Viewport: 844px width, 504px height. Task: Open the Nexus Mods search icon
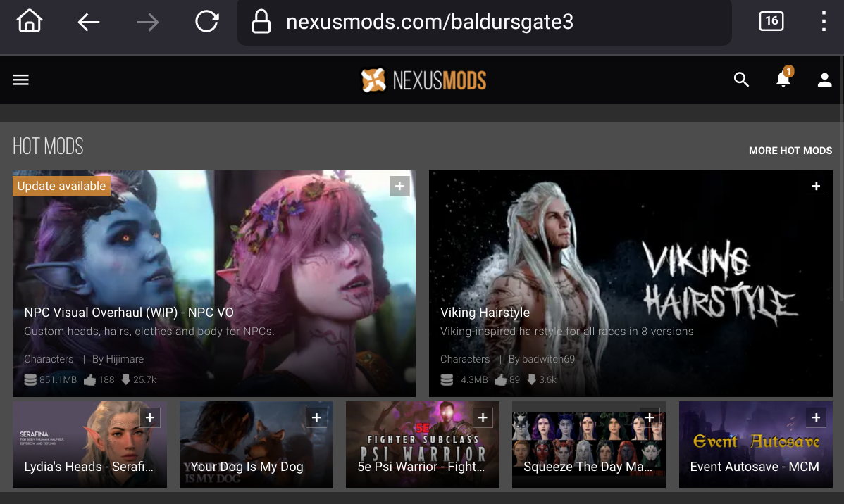click(x=741, y=80)
